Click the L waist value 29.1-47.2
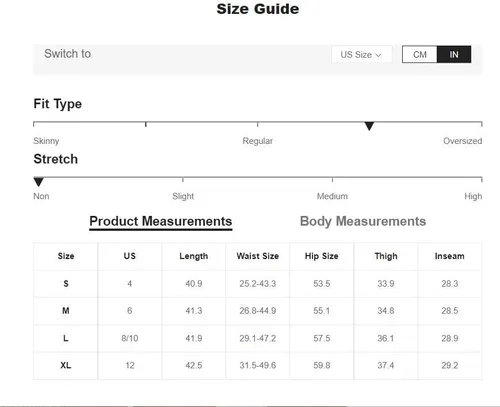 258,338
